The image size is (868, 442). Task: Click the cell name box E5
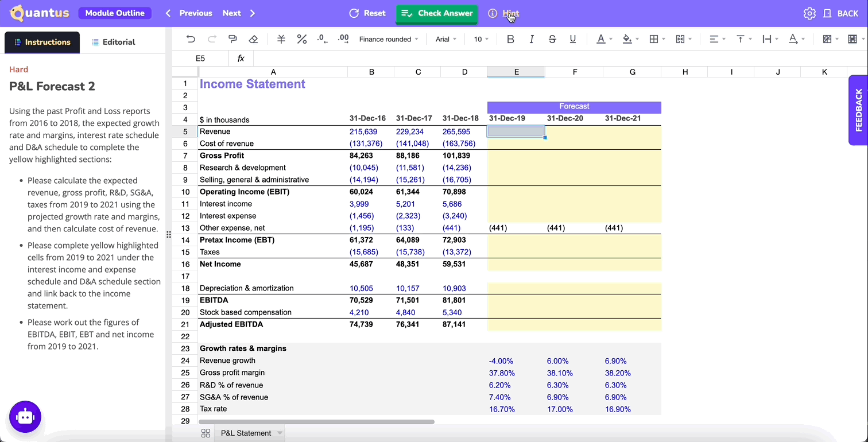(200, 58)
